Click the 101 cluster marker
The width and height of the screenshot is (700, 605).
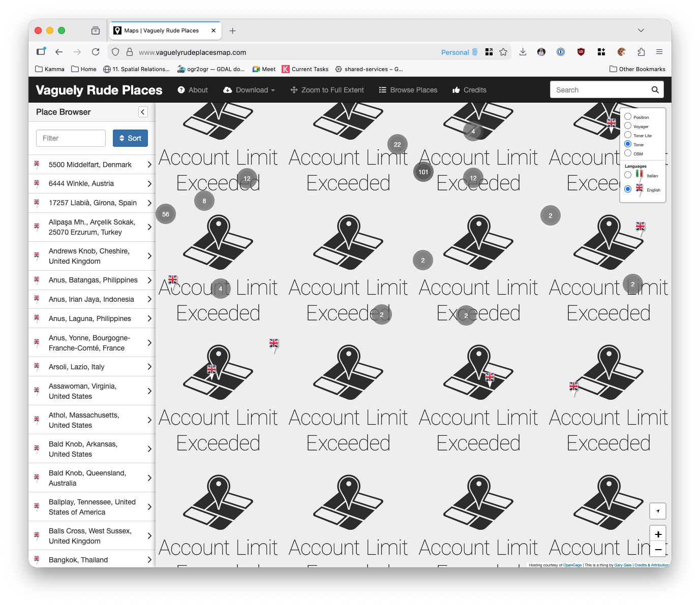click(x=423, y=172)
